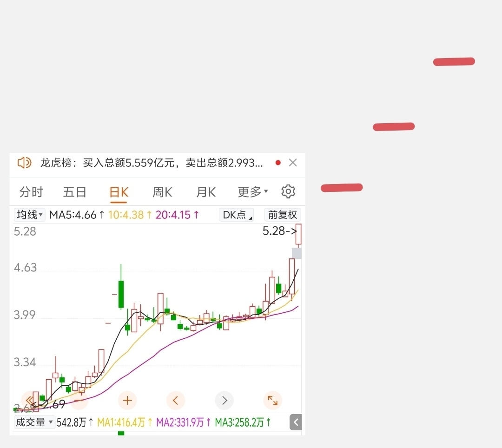Click the 542.8万 volume value
This screenshot has height=448, width=502.
[75, 422]
